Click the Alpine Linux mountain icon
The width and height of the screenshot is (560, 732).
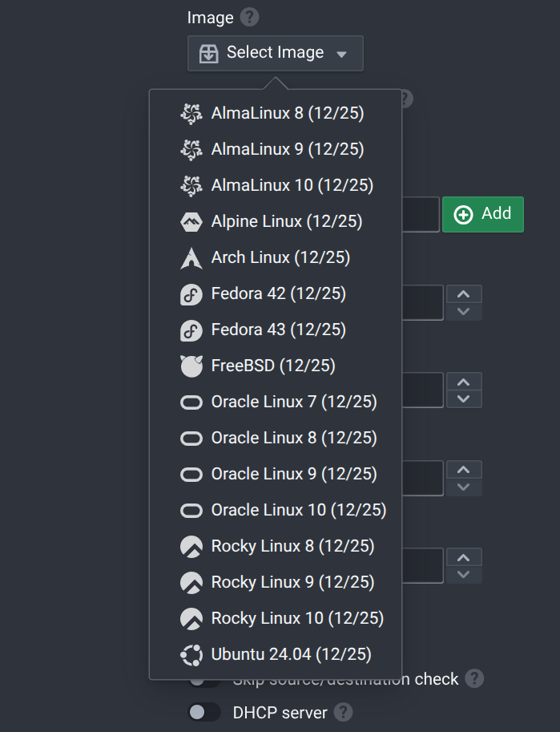point(191,222)
